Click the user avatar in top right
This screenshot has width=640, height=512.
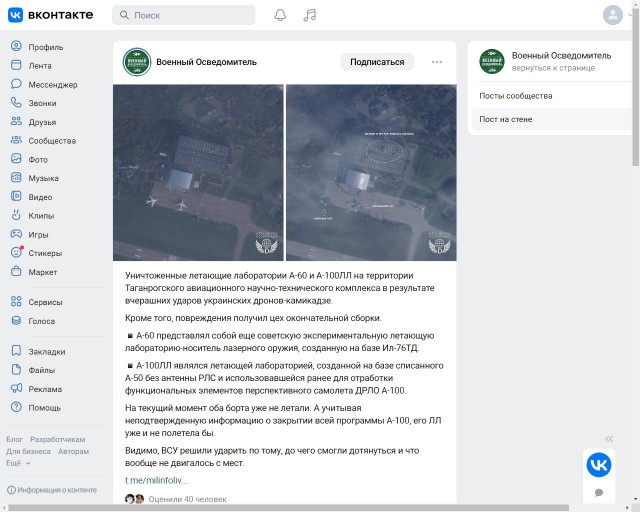point(613,15)
